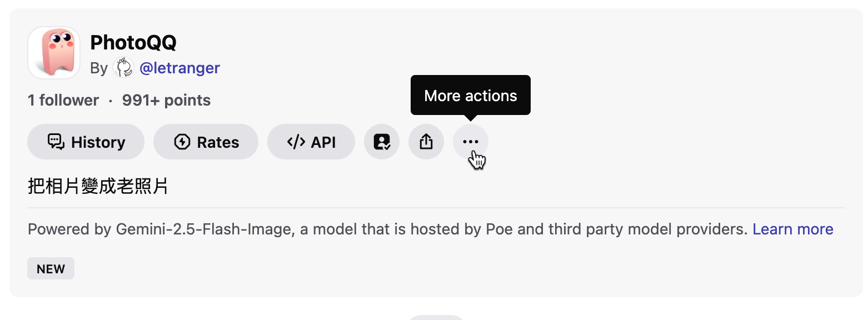Click the More actions tooltip label
The width and height of the screenshot is (868, 320).
[x=471, y=96]
